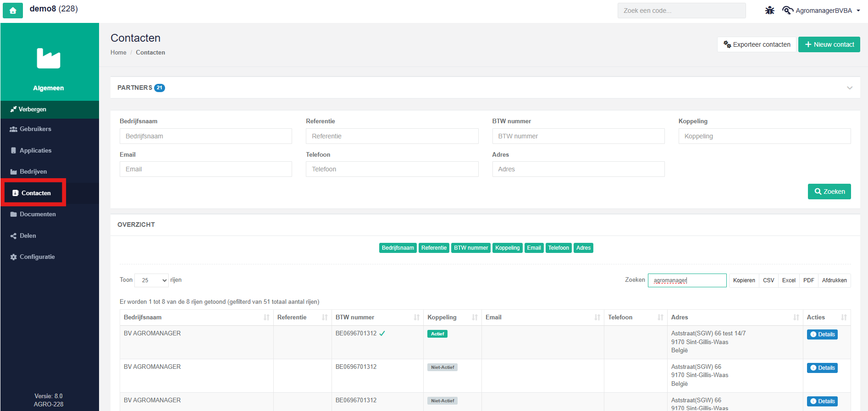Click the table search box containing agromanager

point(687,280)
